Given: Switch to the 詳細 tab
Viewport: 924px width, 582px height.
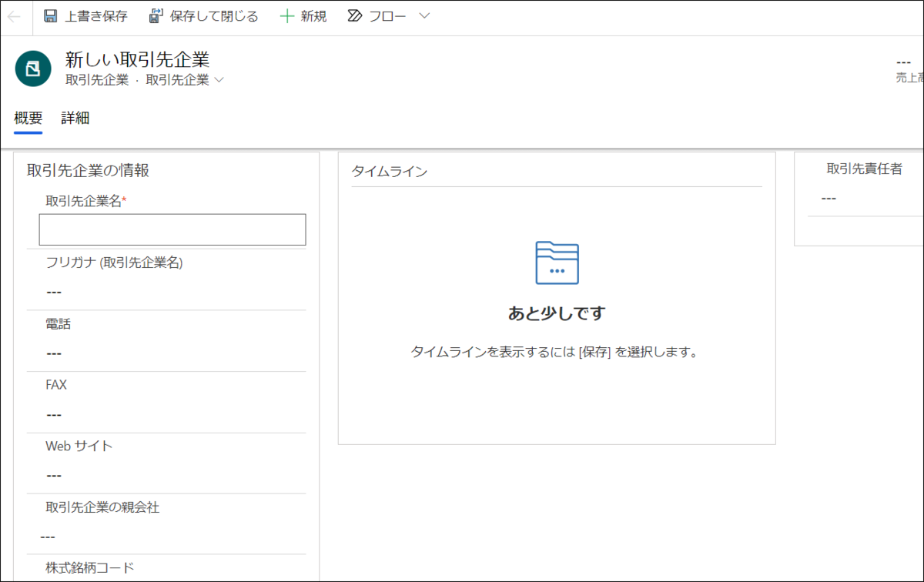Looking at the screenshot, I should click(74, 118).
